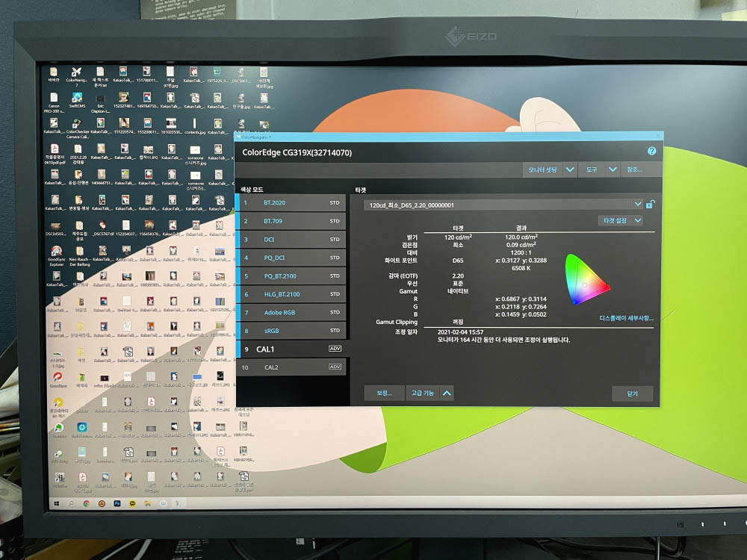Image resolution: width=747 pixels, height=560 pixels.
Task: Toggle the target lock padlock icon
Action: pos(651,205)
